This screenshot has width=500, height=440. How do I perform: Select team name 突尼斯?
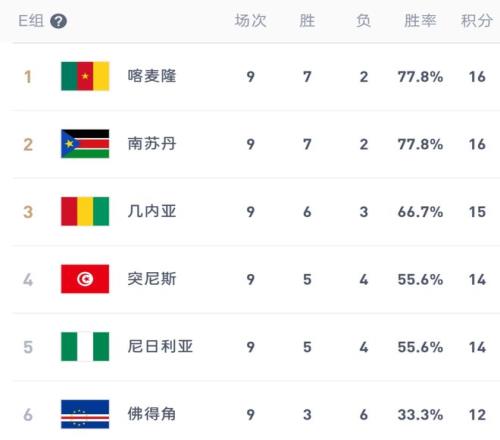(152, 279)
